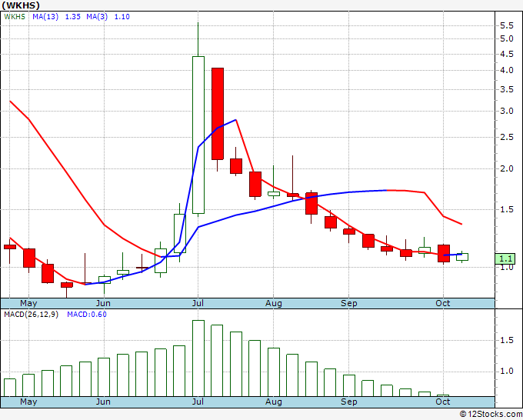Open the 12Stocks.com copyright link

(x=491, y=414)
